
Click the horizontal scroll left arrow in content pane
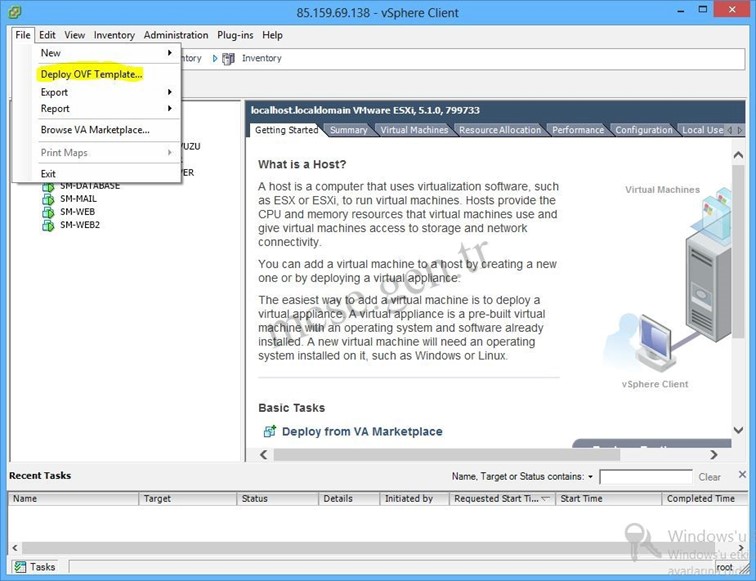point(263,455)
